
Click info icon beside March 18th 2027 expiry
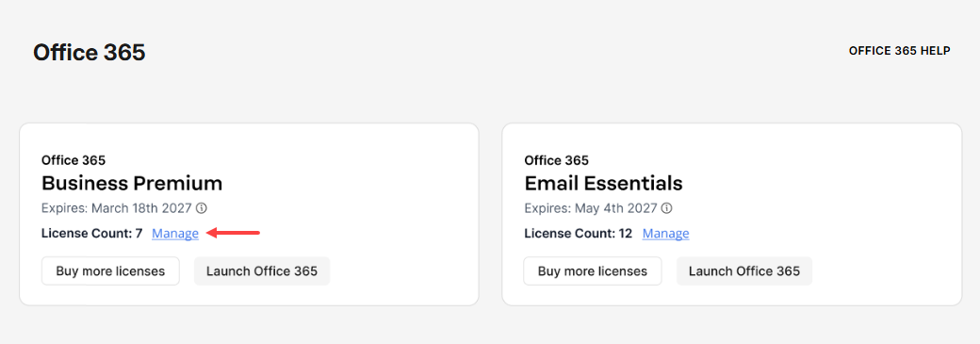pyautogui.click(x=202, y=207)
